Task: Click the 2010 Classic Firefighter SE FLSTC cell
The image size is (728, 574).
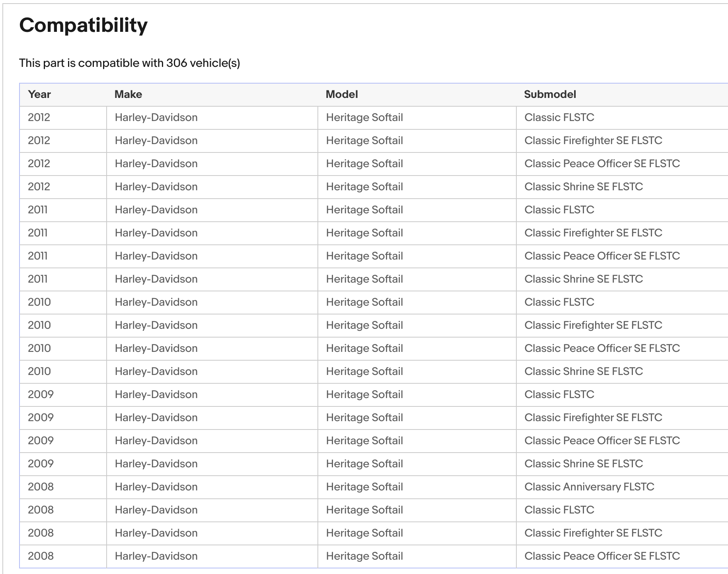Action: click(x=593, y=325)
